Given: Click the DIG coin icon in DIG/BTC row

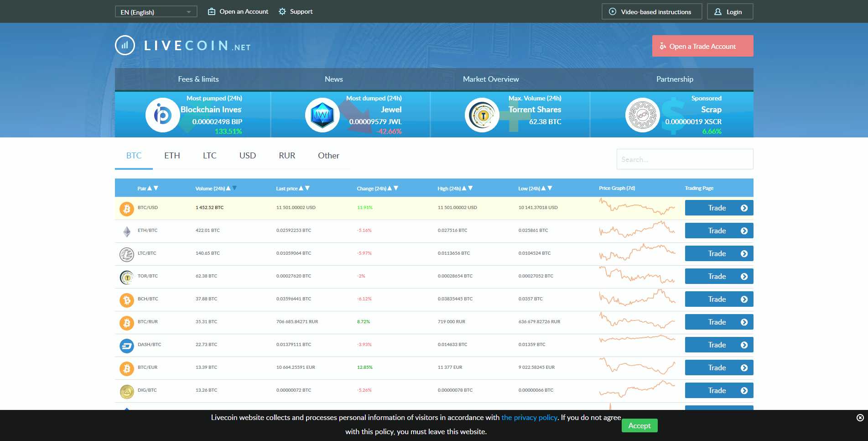Looking at the screenshot, I should (x=127, y=391).
